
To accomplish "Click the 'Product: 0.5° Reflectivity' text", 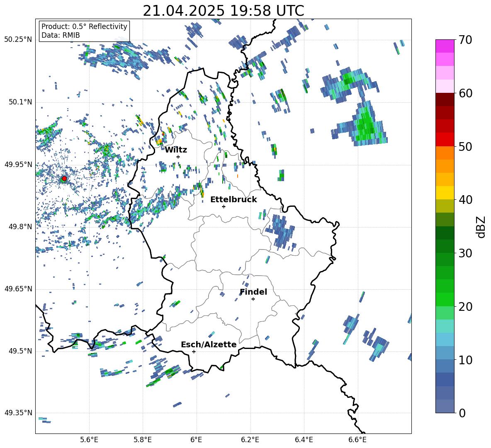I will point(84,27).
